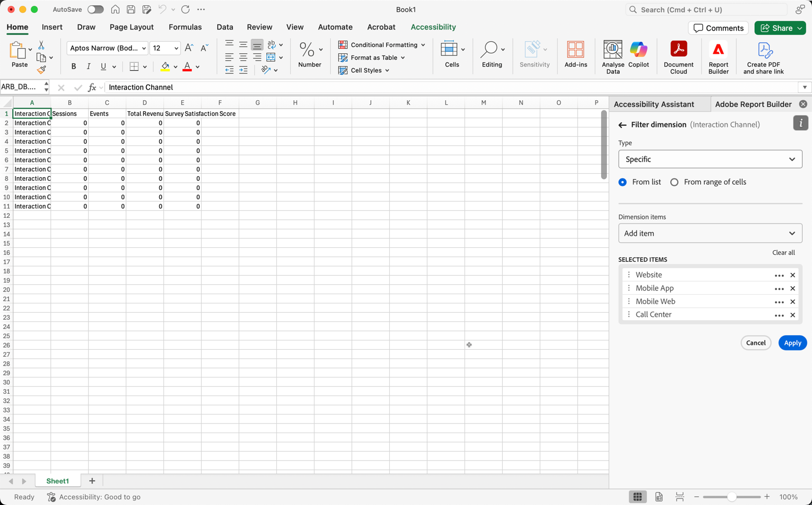Image resolution: width=812 pixels, height=505 pixels.
Task: Expand the Type Specific dropdown
Action: [x=710, y=159]
